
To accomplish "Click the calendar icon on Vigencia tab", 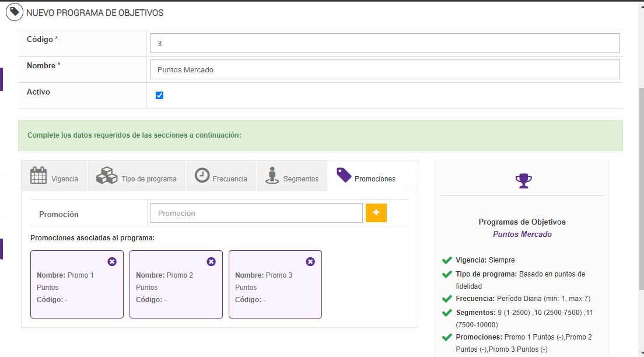I will coord(38,176).
